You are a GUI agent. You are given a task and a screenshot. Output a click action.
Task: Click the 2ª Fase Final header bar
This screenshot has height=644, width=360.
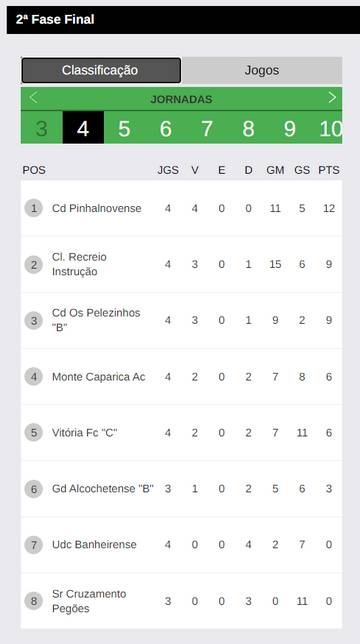[183, 20]
